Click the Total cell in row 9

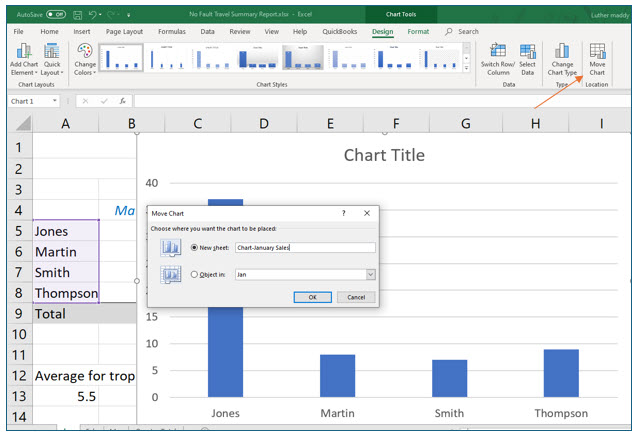(x=66, y=314)
